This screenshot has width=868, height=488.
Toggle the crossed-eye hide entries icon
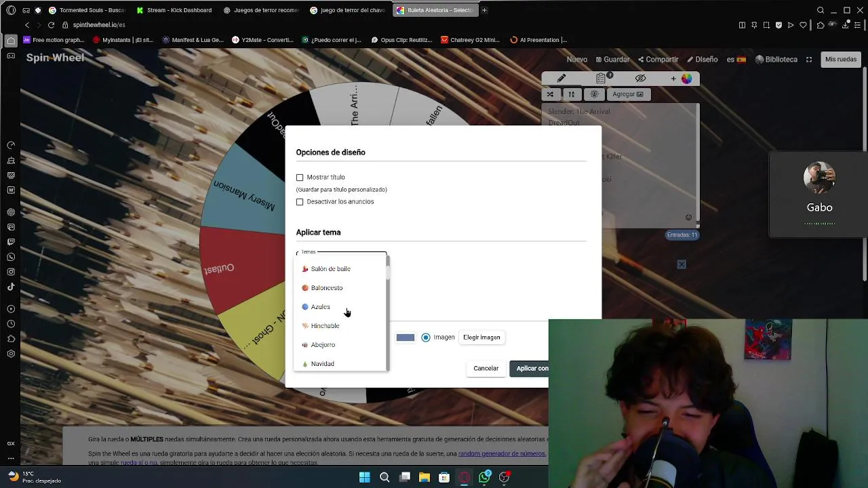click(641, 79)
